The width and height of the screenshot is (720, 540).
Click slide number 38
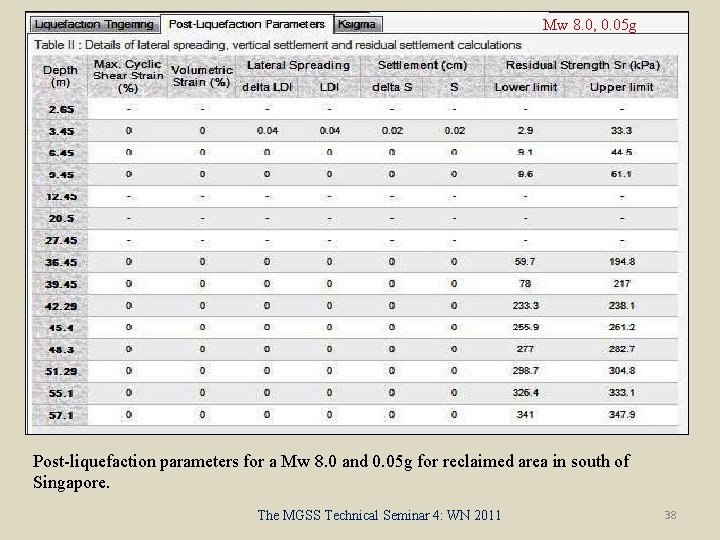pyautogui.click(x=670, y=515)
